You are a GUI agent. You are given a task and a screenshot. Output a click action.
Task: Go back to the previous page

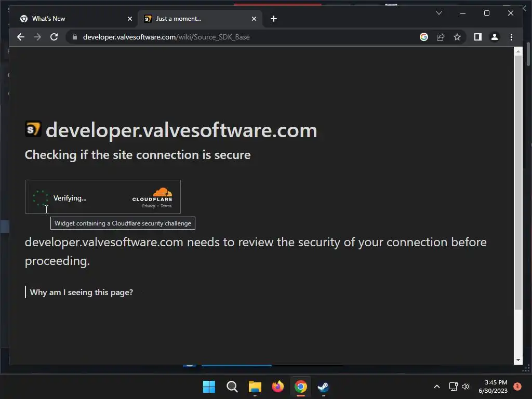[21, 37]
